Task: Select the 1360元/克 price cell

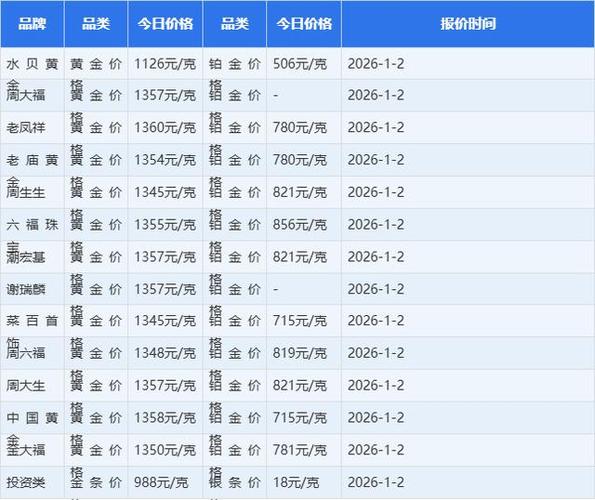Action: [x=165, y=127]
